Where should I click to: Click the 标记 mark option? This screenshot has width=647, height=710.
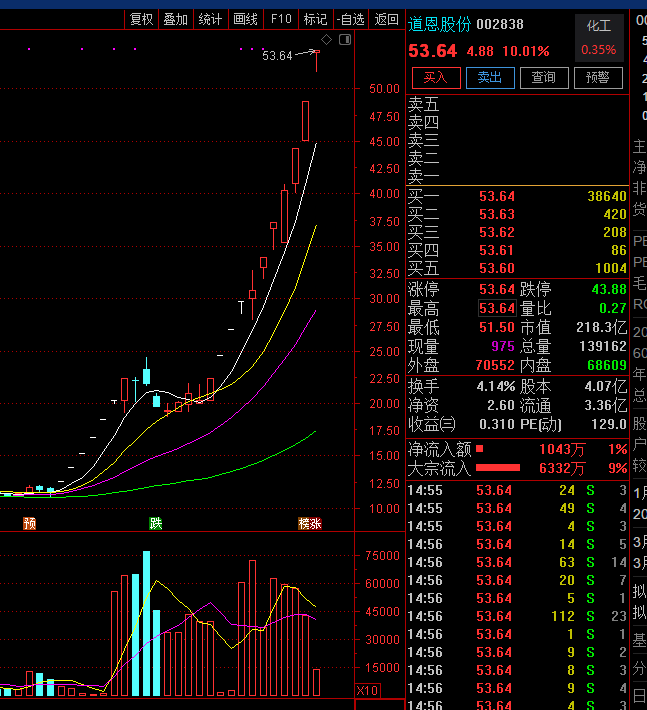coord(316,19)
